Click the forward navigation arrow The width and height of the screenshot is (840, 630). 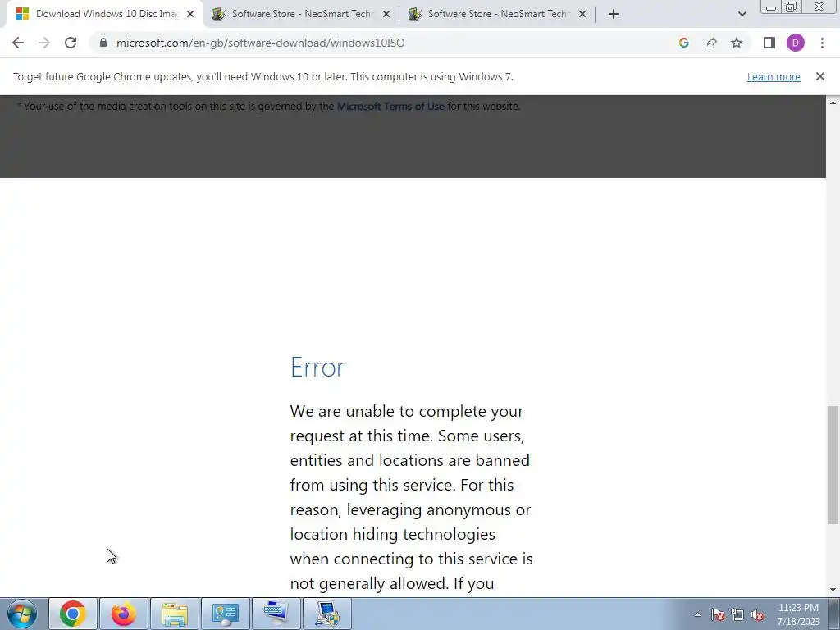pos(44,43)
